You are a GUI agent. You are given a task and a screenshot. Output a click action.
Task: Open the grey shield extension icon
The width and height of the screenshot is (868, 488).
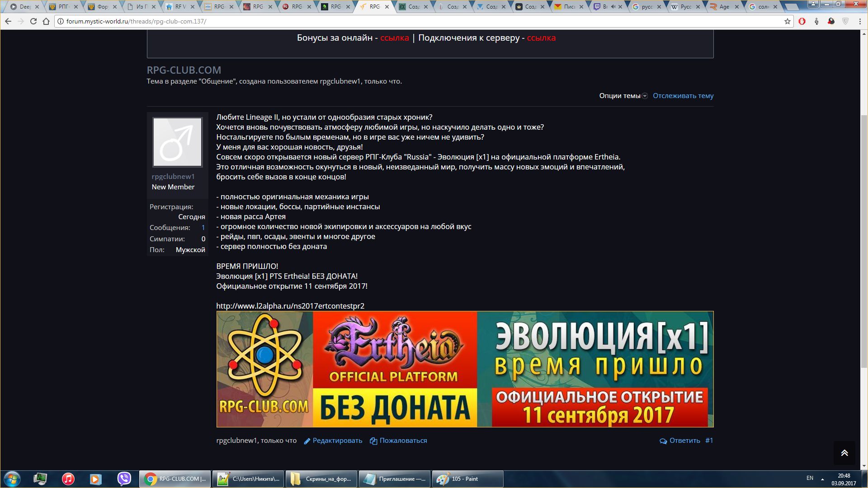[x=845, y=21]
